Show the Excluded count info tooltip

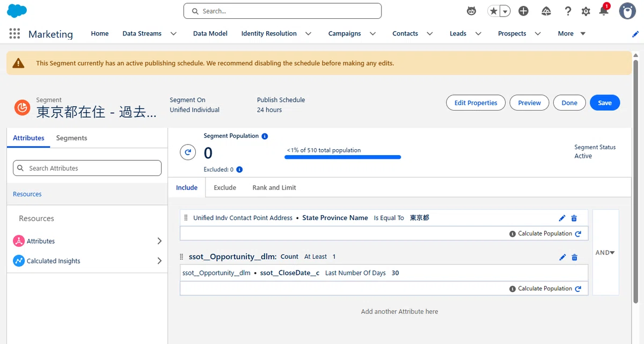(239, 170)
